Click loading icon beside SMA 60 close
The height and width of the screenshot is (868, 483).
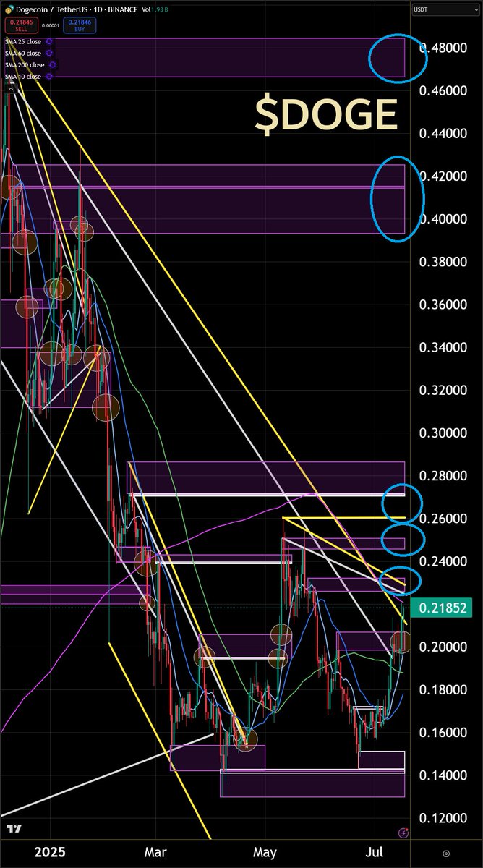point(48,53)
